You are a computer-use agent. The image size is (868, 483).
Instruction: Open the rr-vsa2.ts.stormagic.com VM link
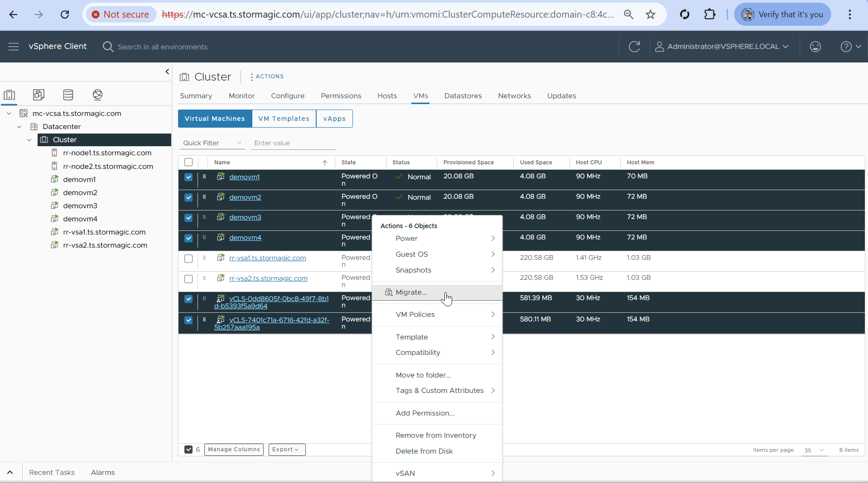pyautogui.click(x=268, y=278)
